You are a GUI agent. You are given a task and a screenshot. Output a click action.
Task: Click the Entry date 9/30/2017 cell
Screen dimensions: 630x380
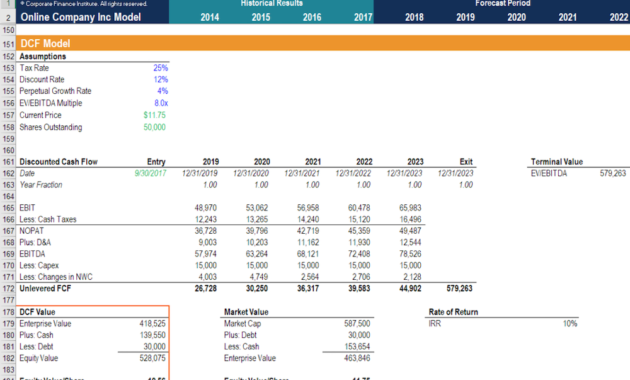[x=150, y=173]
